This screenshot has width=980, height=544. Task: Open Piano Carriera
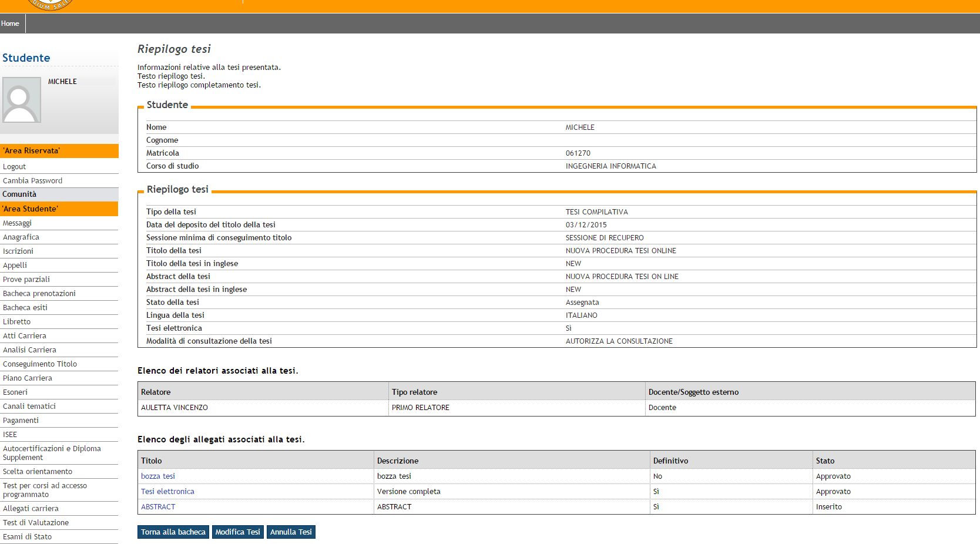(28, 378)
